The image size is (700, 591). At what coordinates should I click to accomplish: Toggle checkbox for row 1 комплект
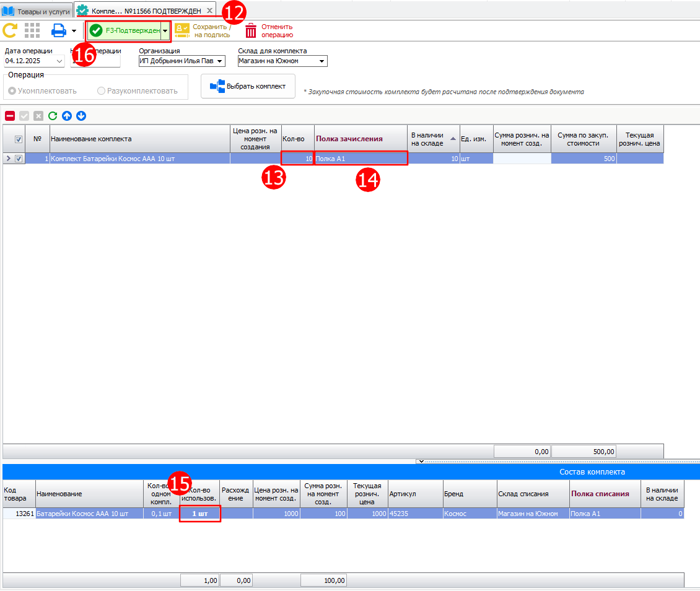click(19, 159)
